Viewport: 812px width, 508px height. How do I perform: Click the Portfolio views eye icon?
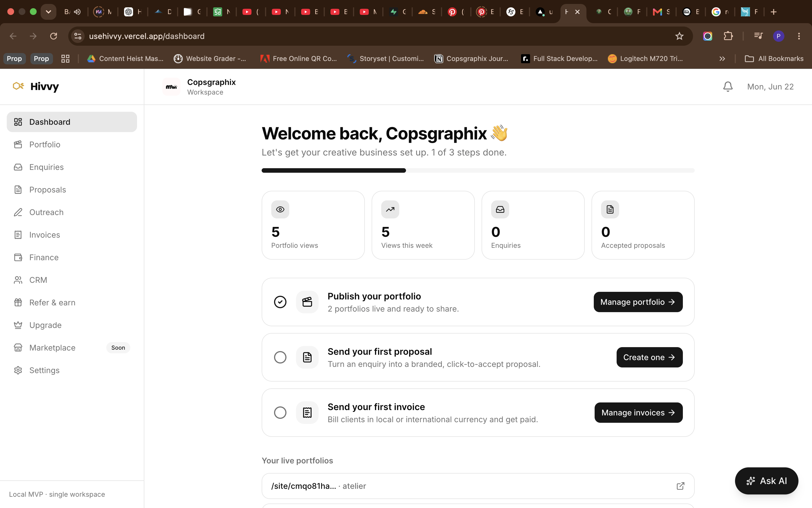[x=280, y=209]
